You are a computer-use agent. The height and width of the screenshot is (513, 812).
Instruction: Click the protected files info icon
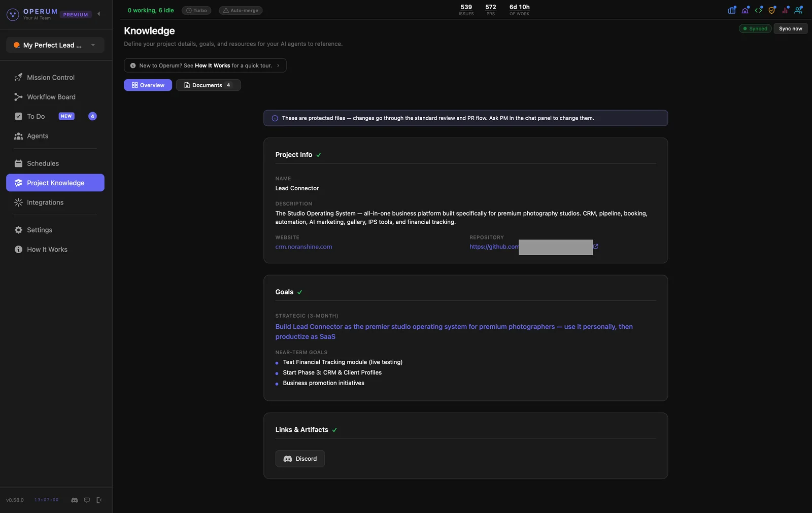click(x=275, y=118)
